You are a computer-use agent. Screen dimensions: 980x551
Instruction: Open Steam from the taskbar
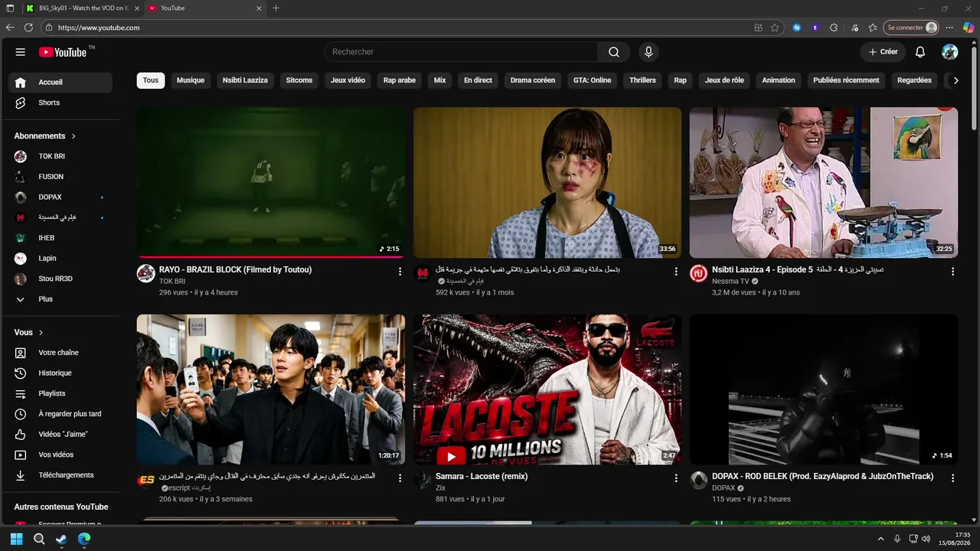[x=61, y=539]
